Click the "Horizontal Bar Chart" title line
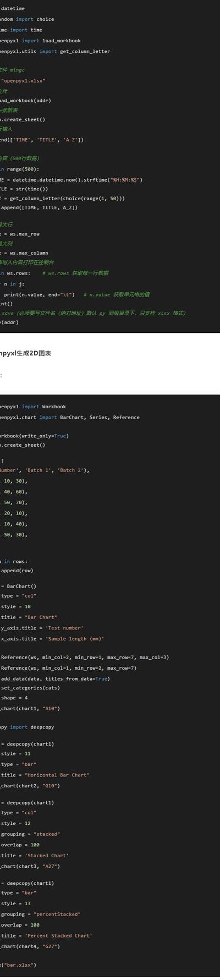Image resolution: width=220 pixels, height=980 pixels. click(45, 775)
